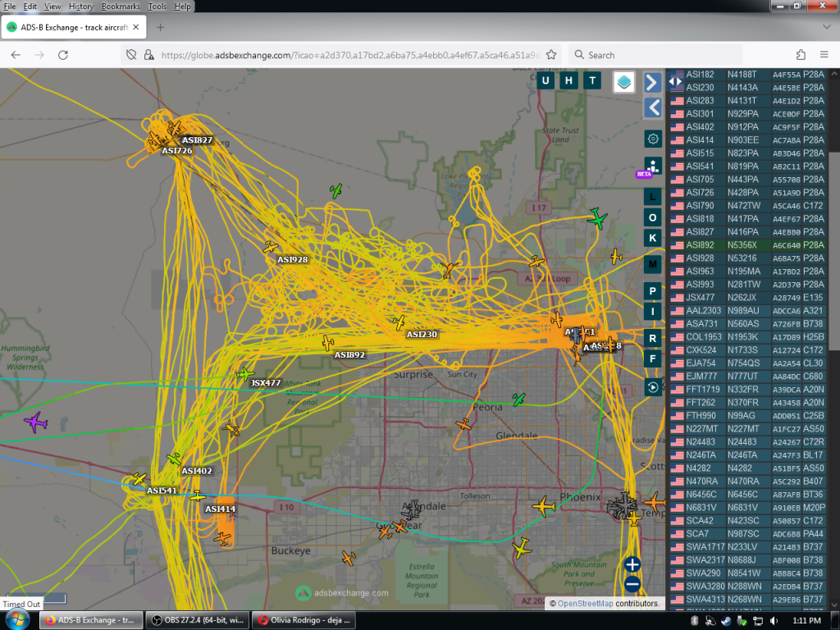Click the T map toggle button
Viewport: 840px width, 630px height.
click(x=592, y=81)
